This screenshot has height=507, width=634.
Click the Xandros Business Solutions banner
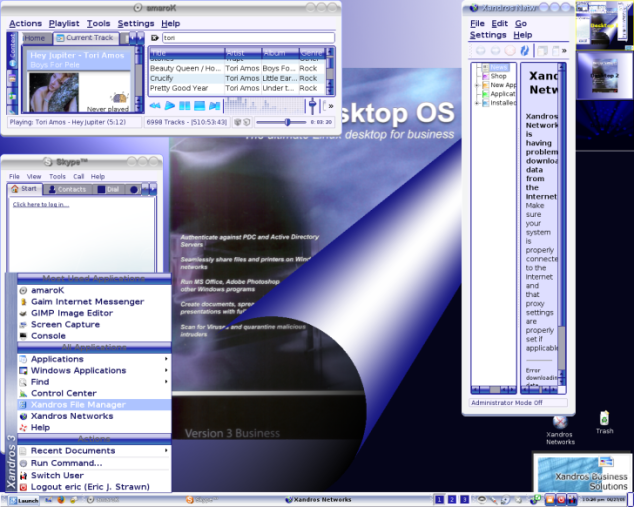[582, 473]
